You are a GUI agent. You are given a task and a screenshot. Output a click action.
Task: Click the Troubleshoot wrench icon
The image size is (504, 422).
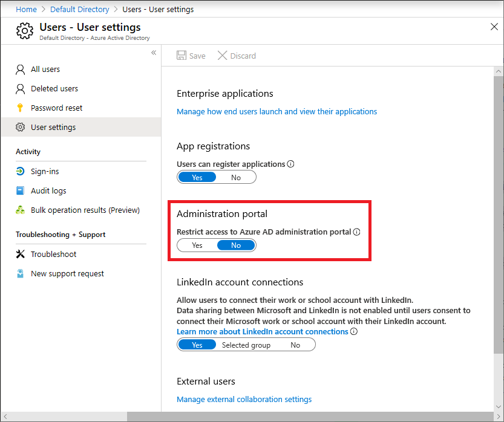click(x=20, y=254)
